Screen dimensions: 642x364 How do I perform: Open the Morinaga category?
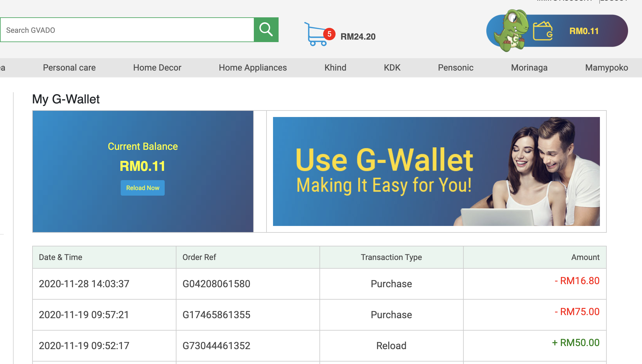529,67
